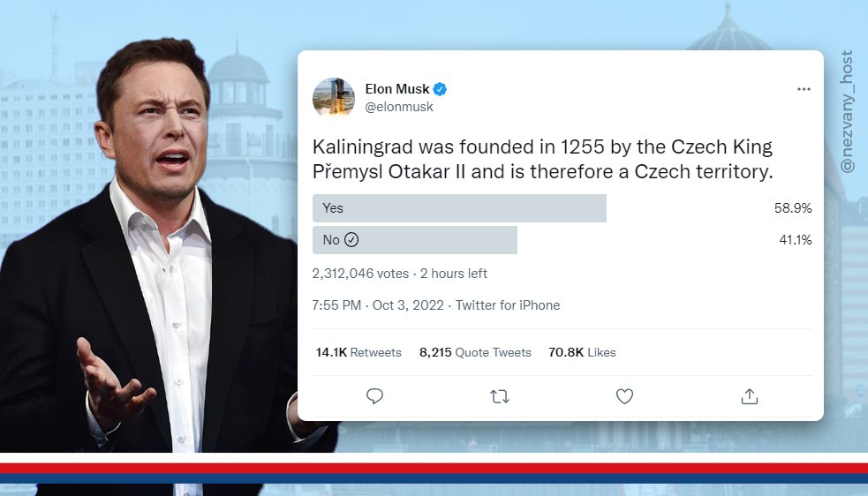The height and width of the screenshot is (496, 868).
Task: Click the blue verified badge
Action: pos(440,89)
